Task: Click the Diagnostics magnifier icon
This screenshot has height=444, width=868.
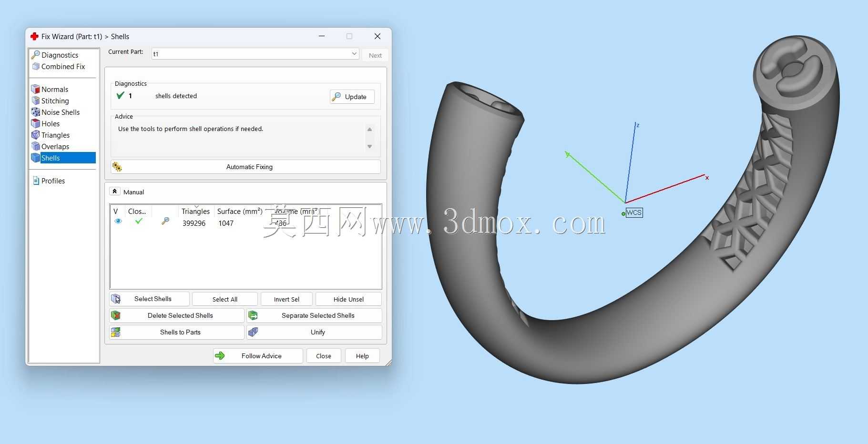Action: coord(35,55)
